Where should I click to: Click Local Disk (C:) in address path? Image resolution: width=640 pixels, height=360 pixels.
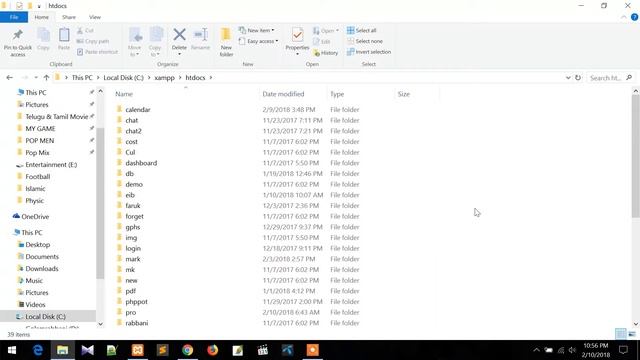(x=123, y=78)
